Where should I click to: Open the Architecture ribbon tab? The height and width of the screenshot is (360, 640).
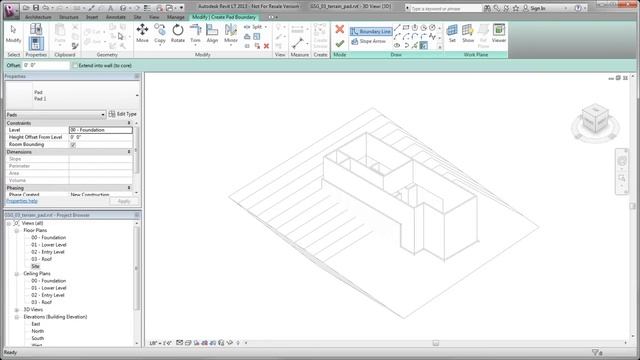[x=38, y=17]
